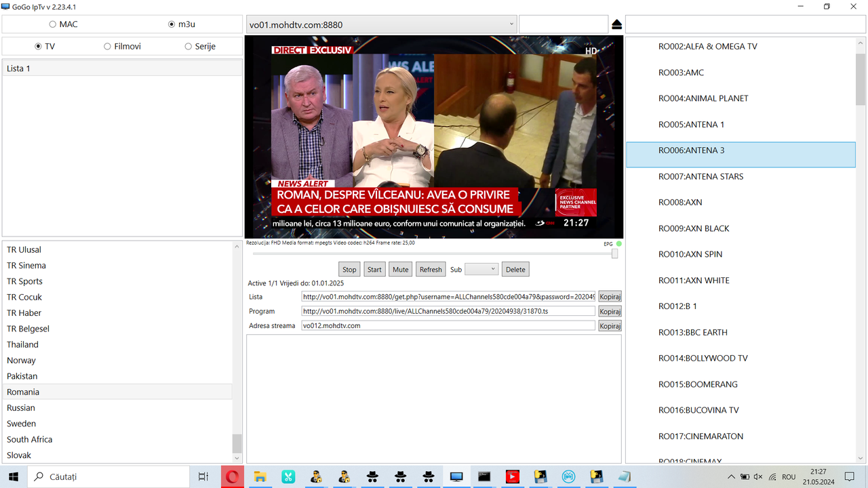Copy the Lista URL with Kopiraj
Viewport: 868px width, 488px height.
pos(610,297)
